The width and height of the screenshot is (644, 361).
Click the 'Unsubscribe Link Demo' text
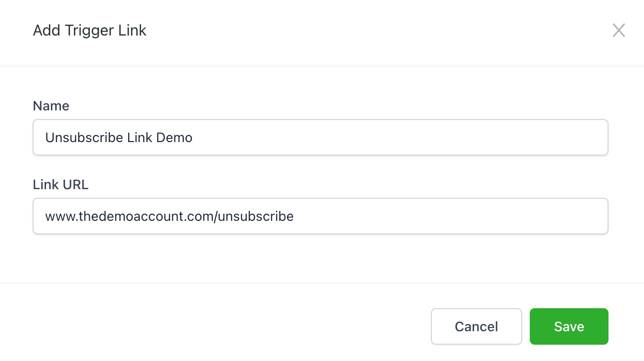(x=119, y=138)
